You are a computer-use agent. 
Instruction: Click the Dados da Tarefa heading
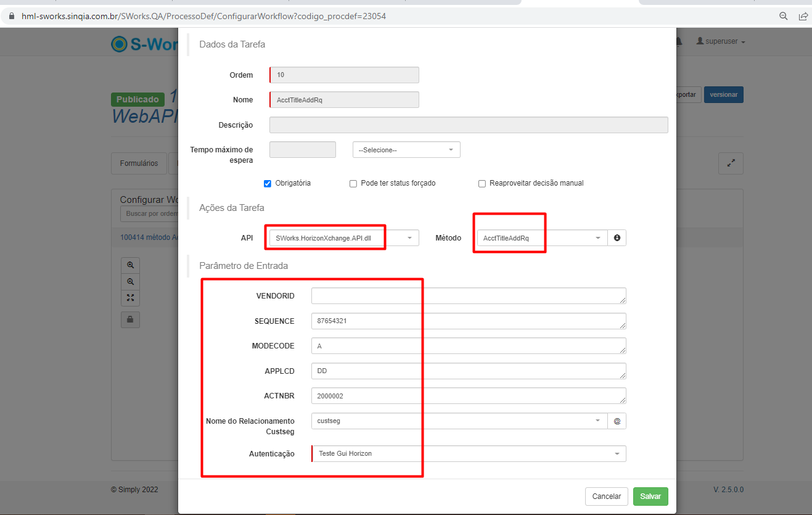(x=232, y=44)
